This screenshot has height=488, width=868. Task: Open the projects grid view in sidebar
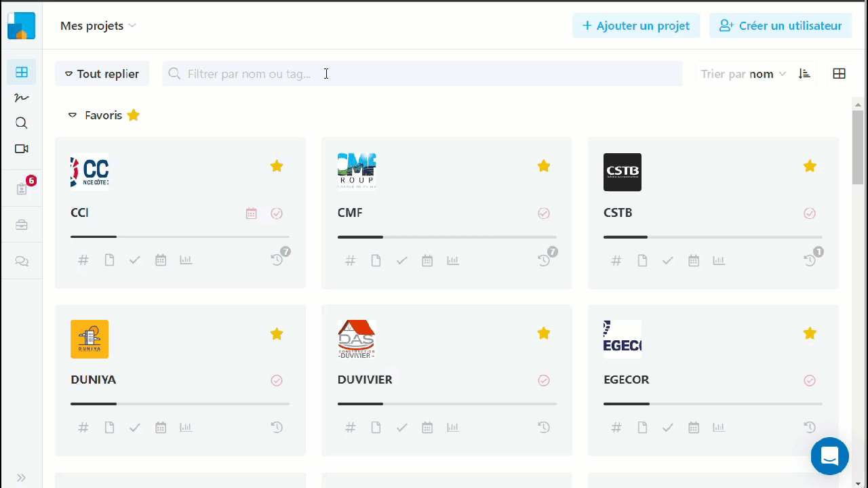click(22, 72)
